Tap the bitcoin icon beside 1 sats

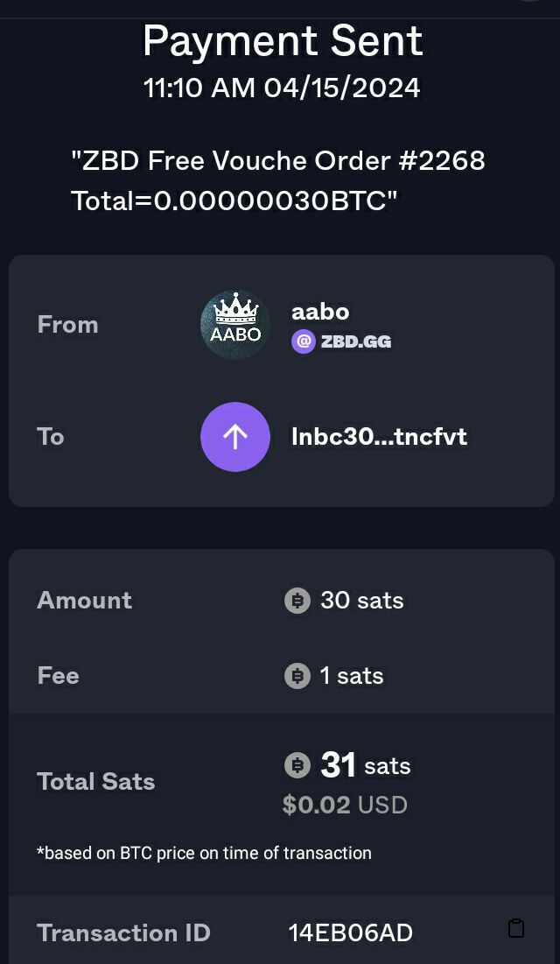point(297,676)
